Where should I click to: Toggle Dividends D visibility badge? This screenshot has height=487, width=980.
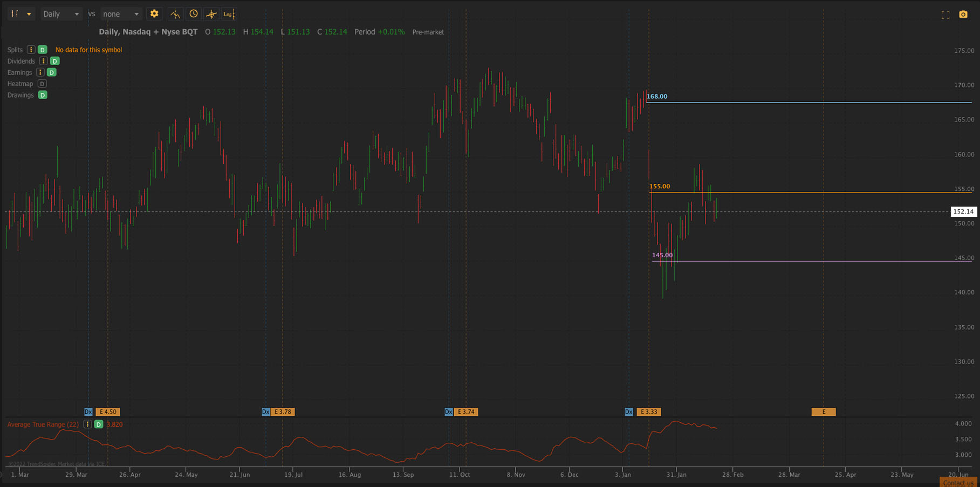click(x=55, y=61)
